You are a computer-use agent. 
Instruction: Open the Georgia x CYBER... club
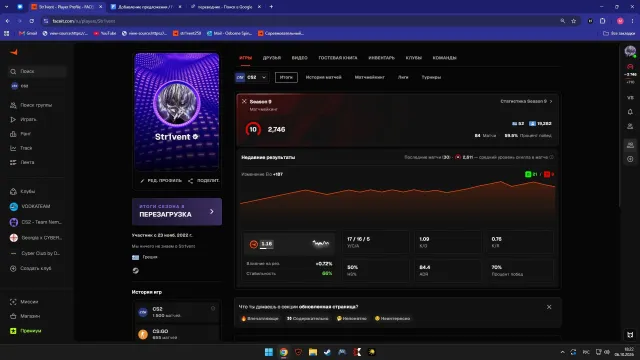[x=36, y=238]
